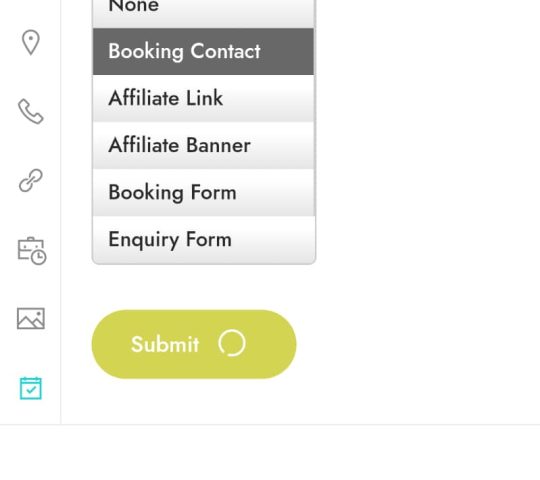Choose Affiliate Link from the list
This screenshot has height=480, width=540.
click(x=204, y=98)
